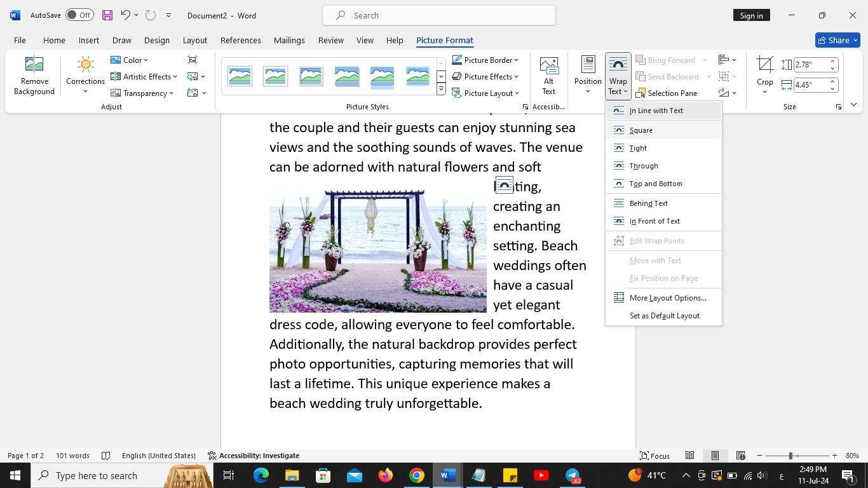Apply first picture style thumbnail
The width and height of the screenshot is (868, 488).
point(240,76)
